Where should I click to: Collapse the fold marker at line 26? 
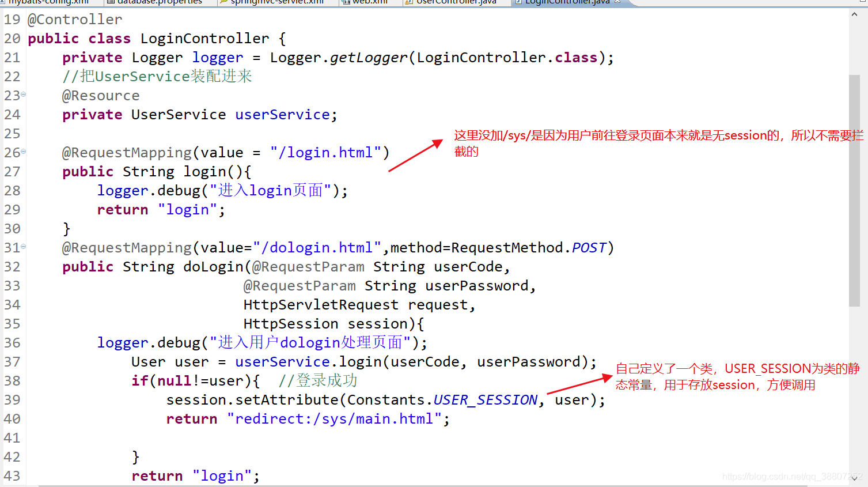pos(24,152)
